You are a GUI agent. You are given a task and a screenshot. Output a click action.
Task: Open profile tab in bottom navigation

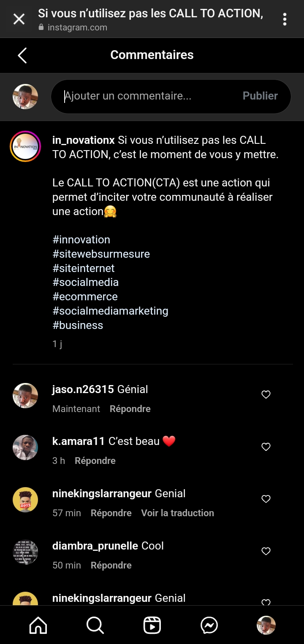(x=266, y=625)
